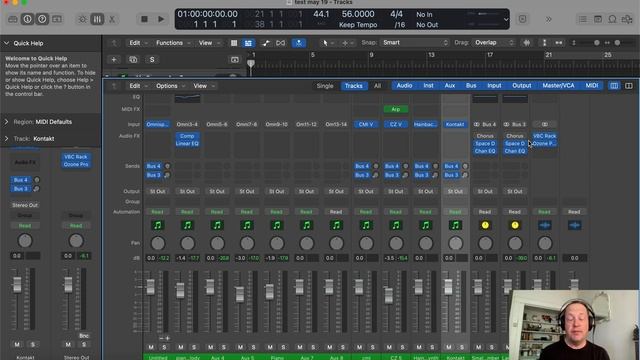
Task: Toggle the Inspector button in control bar
Action: point(27,19)
